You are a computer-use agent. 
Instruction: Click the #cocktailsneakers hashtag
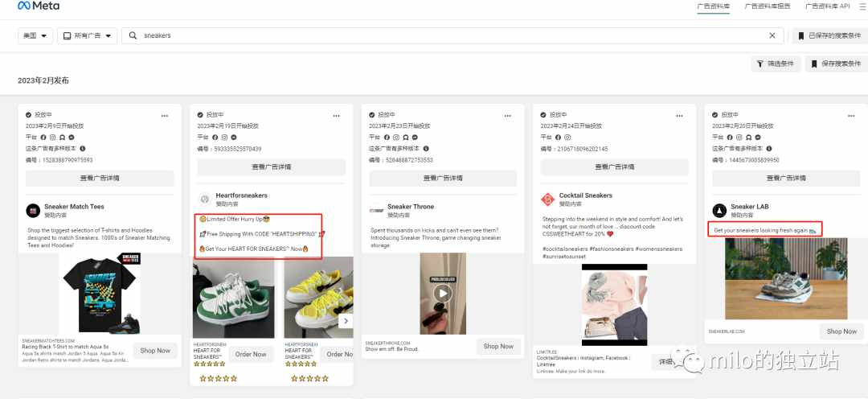point(567,249)
